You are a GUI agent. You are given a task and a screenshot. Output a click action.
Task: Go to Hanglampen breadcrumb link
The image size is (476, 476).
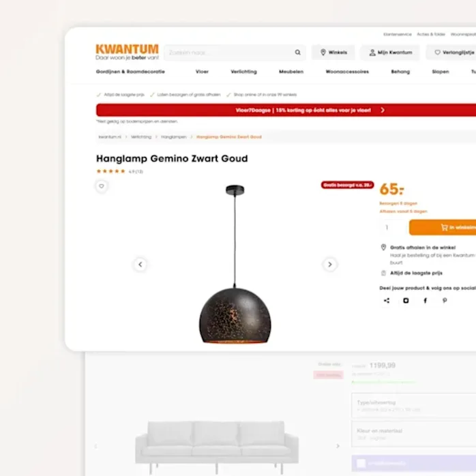tap(174, 137)
